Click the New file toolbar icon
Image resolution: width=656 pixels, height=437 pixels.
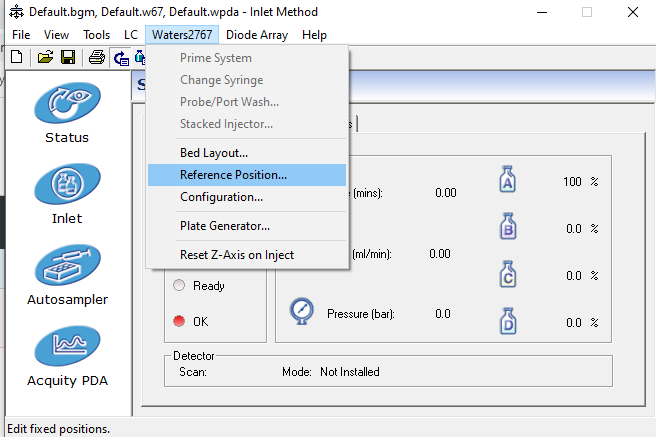pos(17,57)
